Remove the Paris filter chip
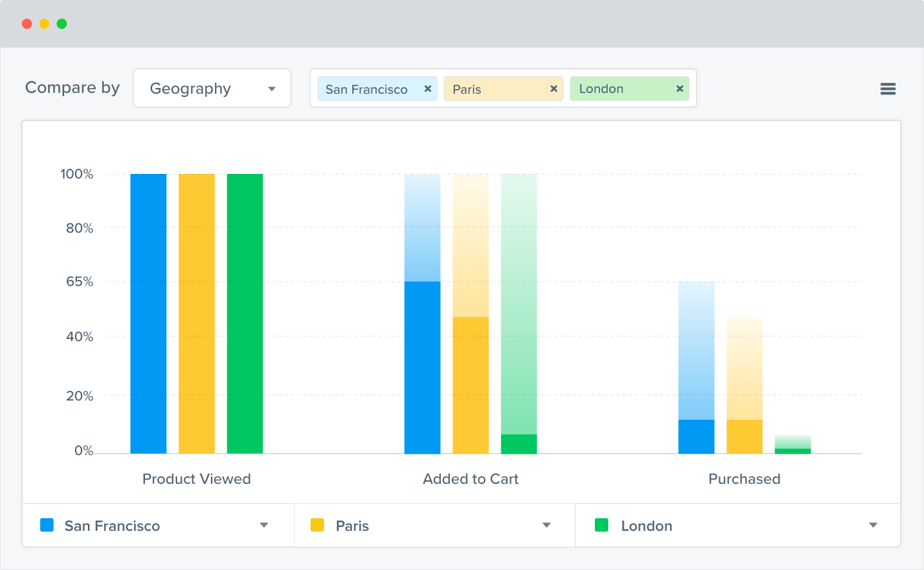924x570 pixels. pyautogui.click(x=553, y=89)
